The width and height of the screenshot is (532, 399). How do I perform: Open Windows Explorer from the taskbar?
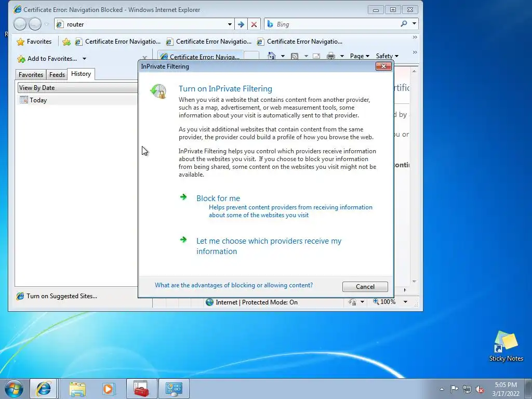point(77,389)
